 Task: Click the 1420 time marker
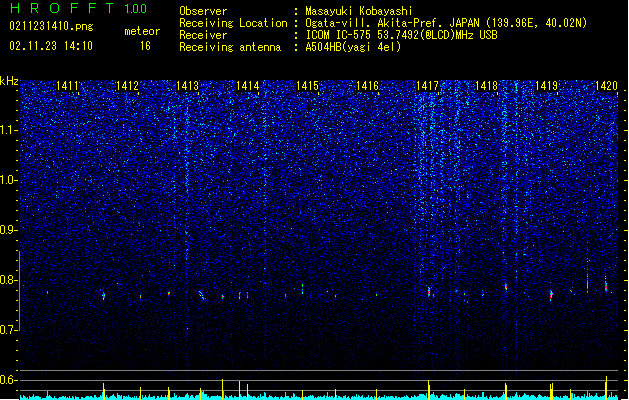coord(606,86)
